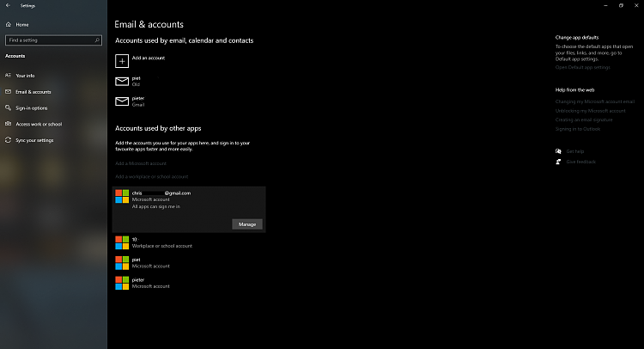The height and width of the screenshot is (349, 644).
Task: Select the piet Microsoft account entry
Action: tap(189, 263)
